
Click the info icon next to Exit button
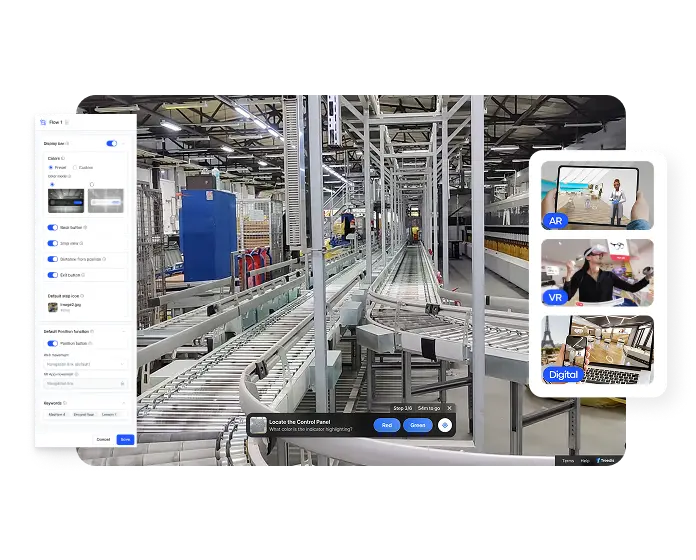click(83, 275)
